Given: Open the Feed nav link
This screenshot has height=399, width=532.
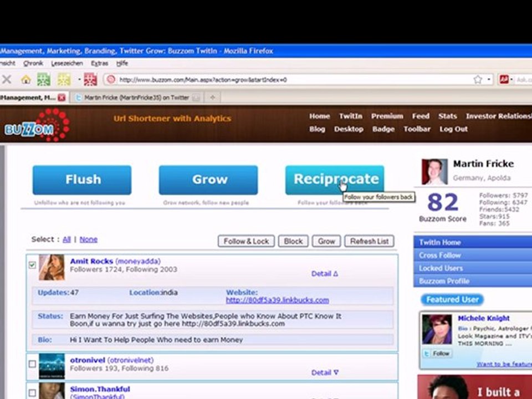Looking at the screenshot, I should (421, 116).
